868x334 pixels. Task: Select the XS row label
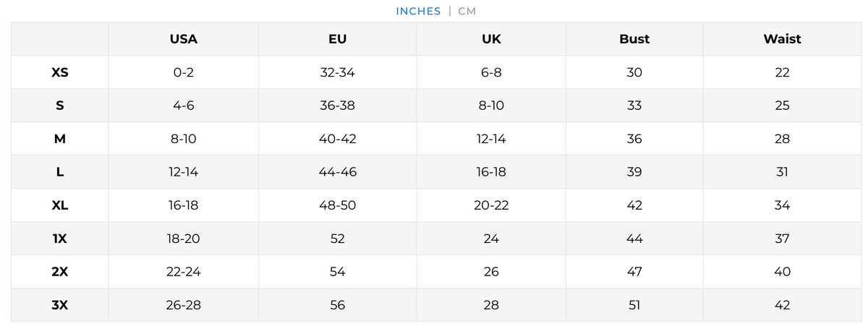tap(60, 72)
